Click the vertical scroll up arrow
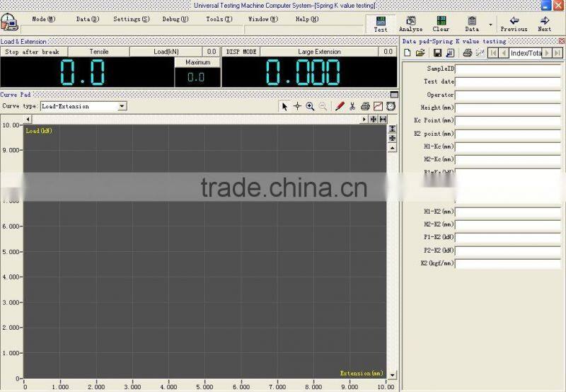Image resolution: width=566 pixels, height=392 pixels. point(393,148)
